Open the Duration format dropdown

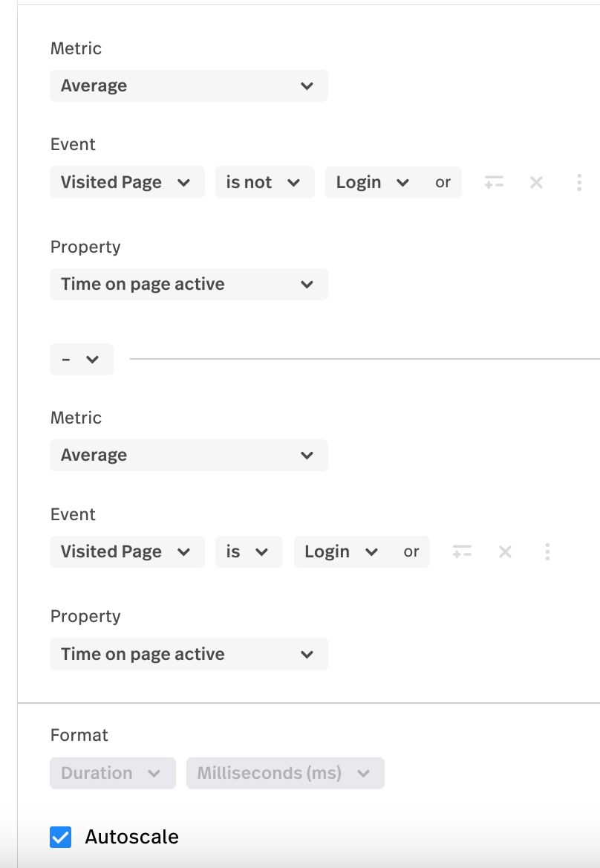[x=112, y=773]
